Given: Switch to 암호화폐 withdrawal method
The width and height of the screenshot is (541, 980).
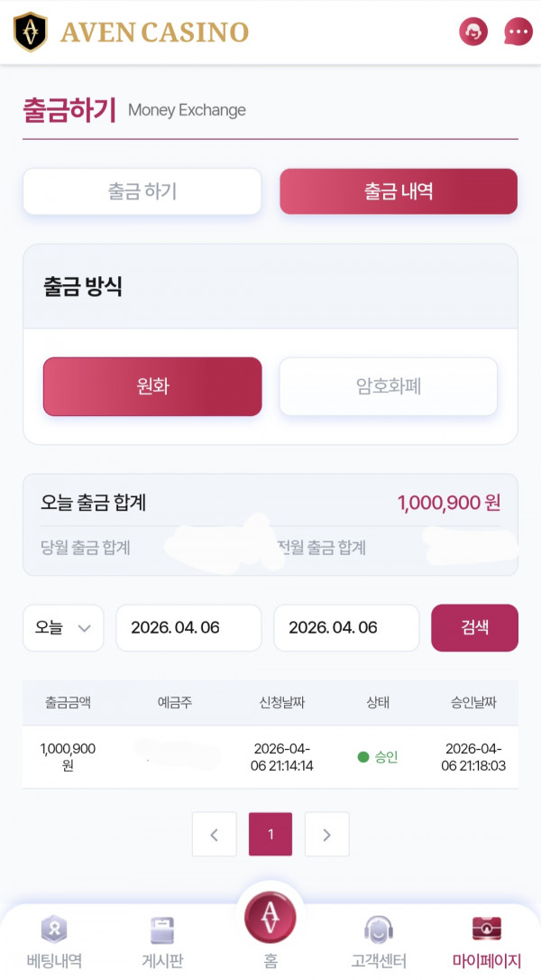Looking at the screenshot, I should tap(388, 386).
